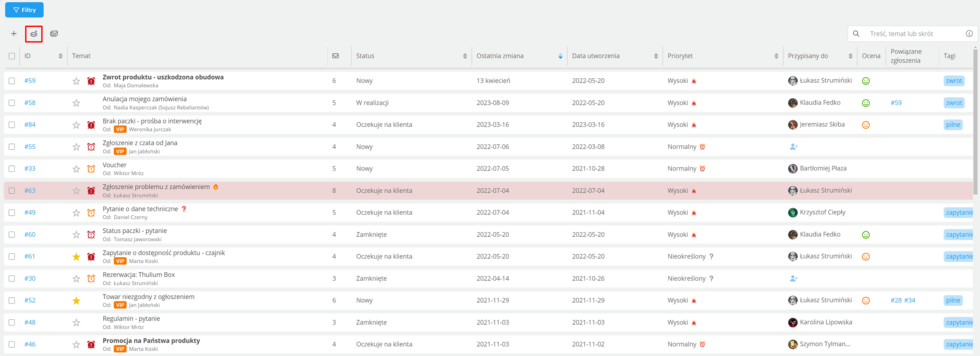Click the search magnifier icon

(x=856, y=34)
